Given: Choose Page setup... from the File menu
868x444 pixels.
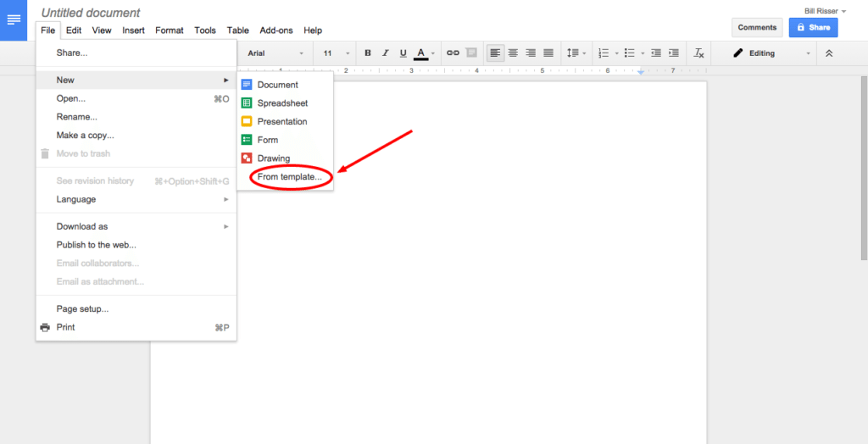Looking at the screenshot, I should point(82,308).
